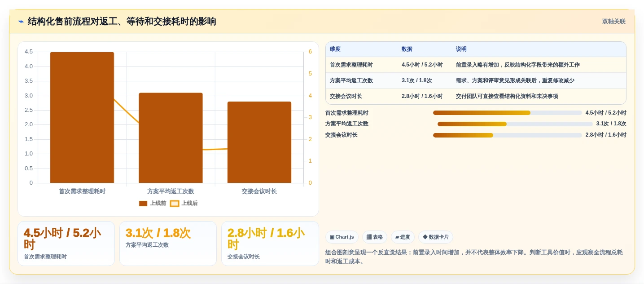The image size is (644, 284).
Task: Click the 交接会议时长 progress bar
Action: coord(508,135)
